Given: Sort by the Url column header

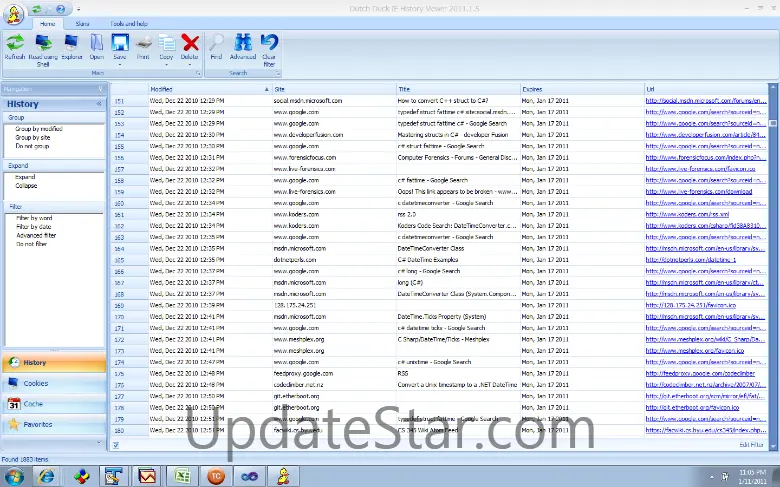Looking at the screenshot, I should tap(706, 89).
